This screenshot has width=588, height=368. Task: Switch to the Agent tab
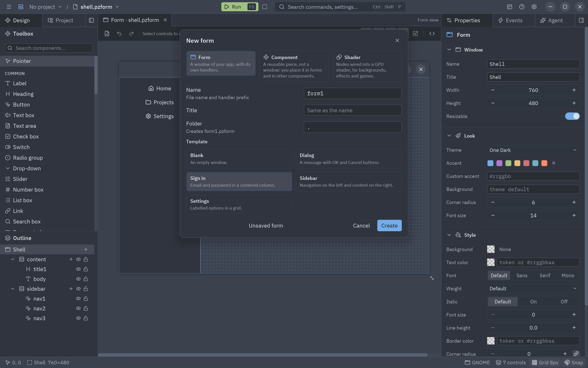tap(555, 20)
